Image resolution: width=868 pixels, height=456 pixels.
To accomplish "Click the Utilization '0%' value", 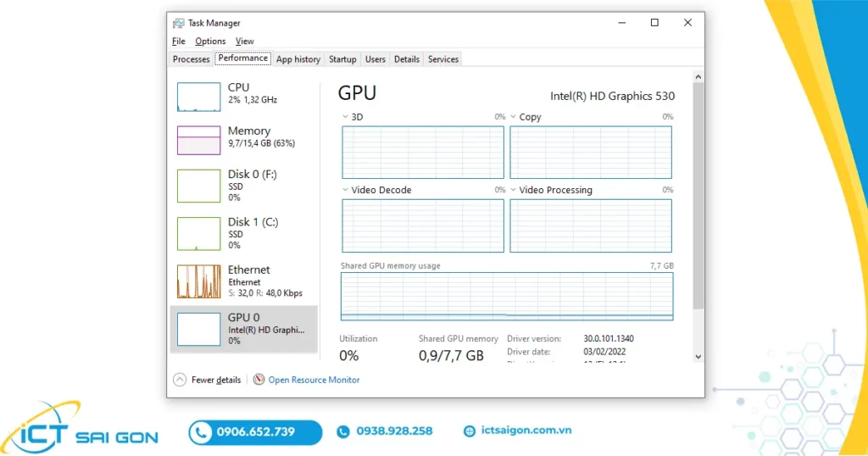I will click(348, 355).
